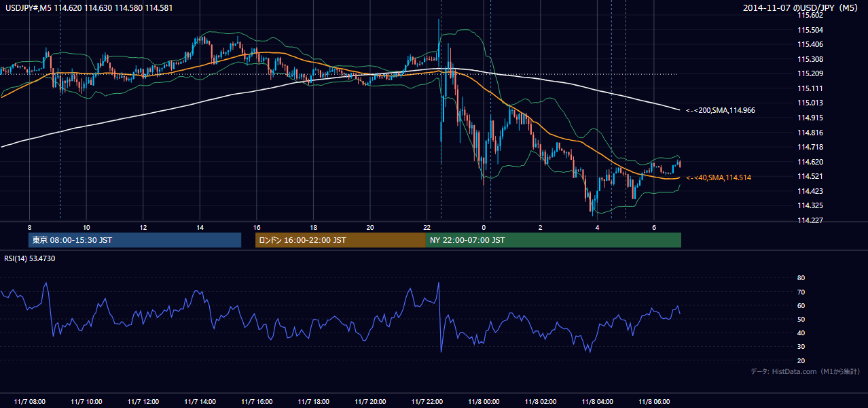The width and height of the screenshot is (868, 408).
Task: Click price axis label 114.915
Action: click(810, 118)
